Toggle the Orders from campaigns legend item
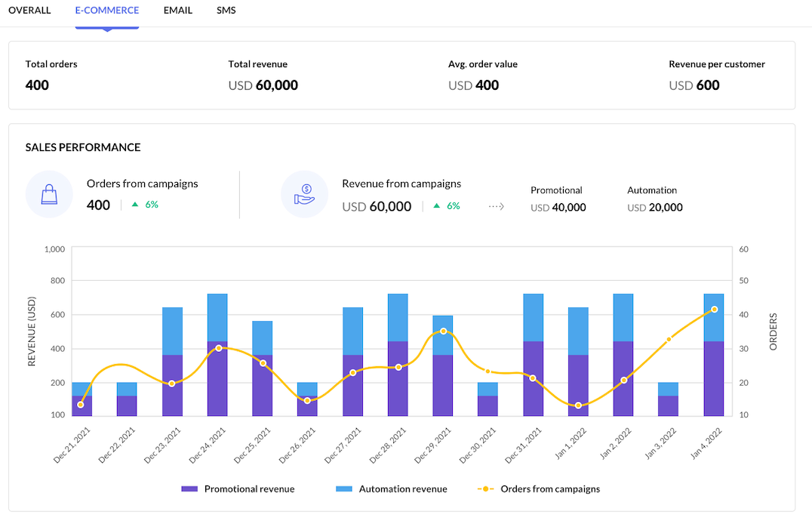The height and width of the screenshot is (521, 812). point(539,489)
